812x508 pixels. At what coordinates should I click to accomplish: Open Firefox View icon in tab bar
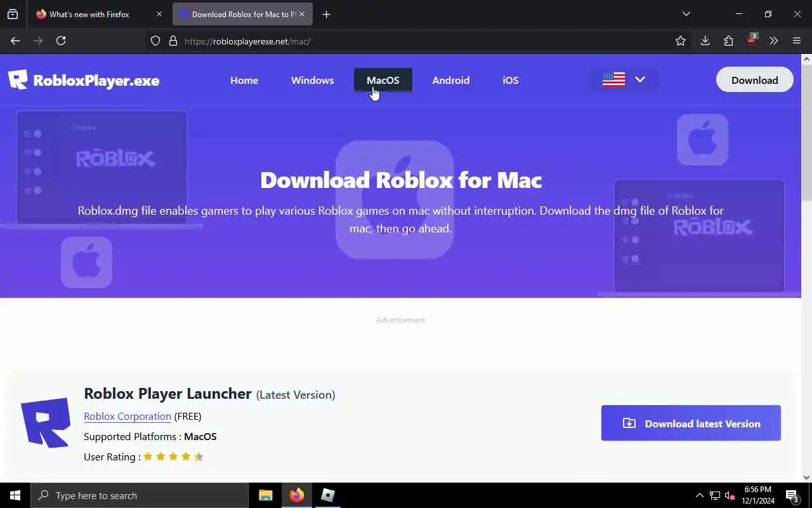pyautogui.click(x=13, y=14)
